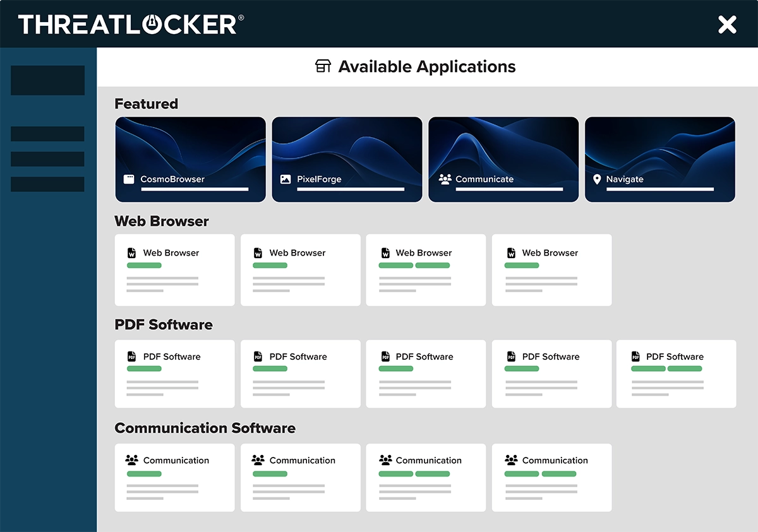The width and height of the screenshot is (758, 532).
Task: Click the Available Applications title
Action: pos(427,66)
